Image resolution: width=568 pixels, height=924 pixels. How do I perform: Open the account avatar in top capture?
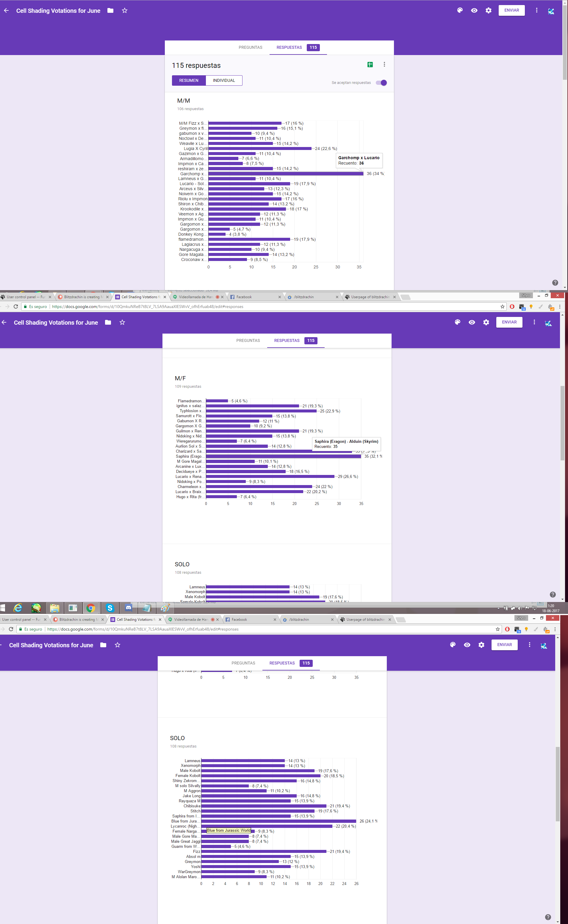coord(551,11)
